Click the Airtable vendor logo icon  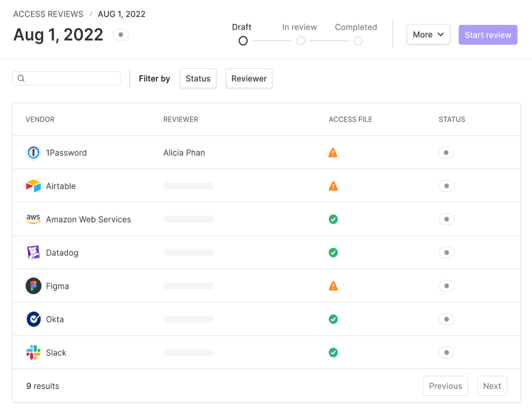click(33, 186)
